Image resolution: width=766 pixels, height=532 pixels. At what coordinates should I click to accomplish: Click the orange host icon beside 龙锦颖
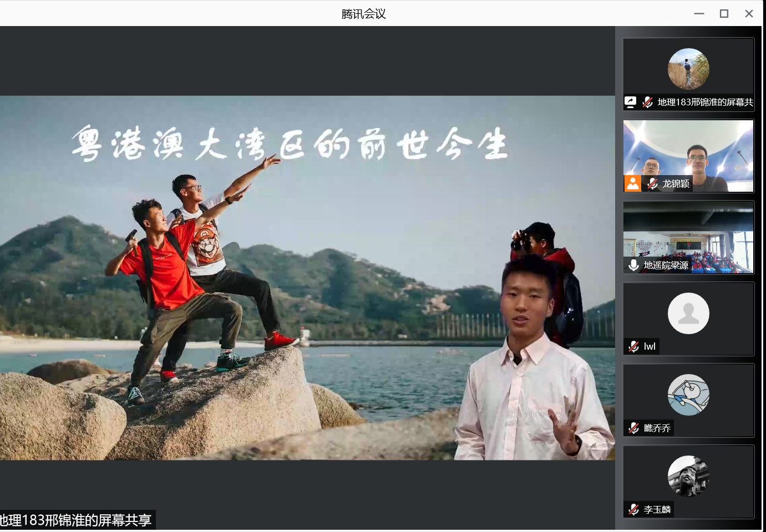[632, 183]
